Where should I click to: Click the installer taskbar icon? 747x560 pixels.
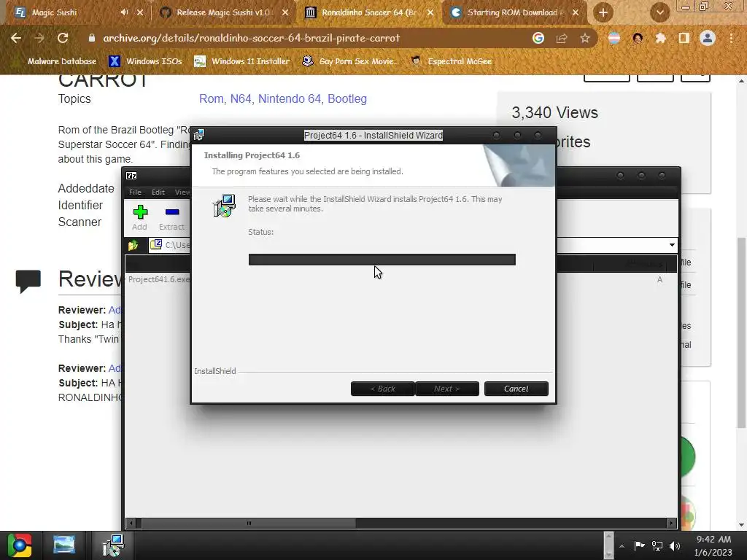pyautogui.click(x=113, y=545)
